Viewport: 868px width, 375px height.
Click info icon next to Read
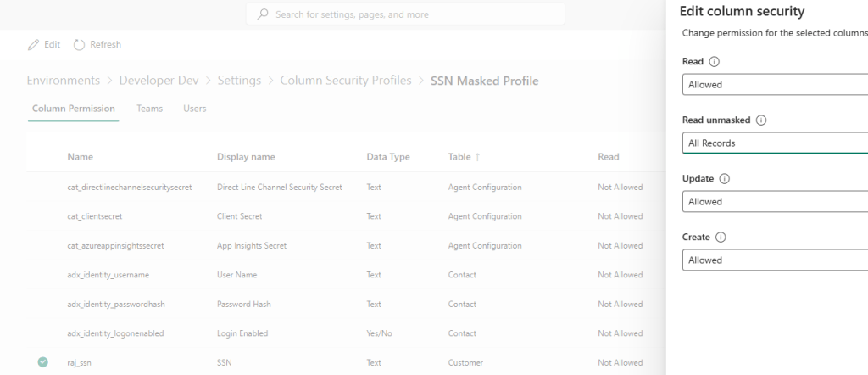click(714, 62)
